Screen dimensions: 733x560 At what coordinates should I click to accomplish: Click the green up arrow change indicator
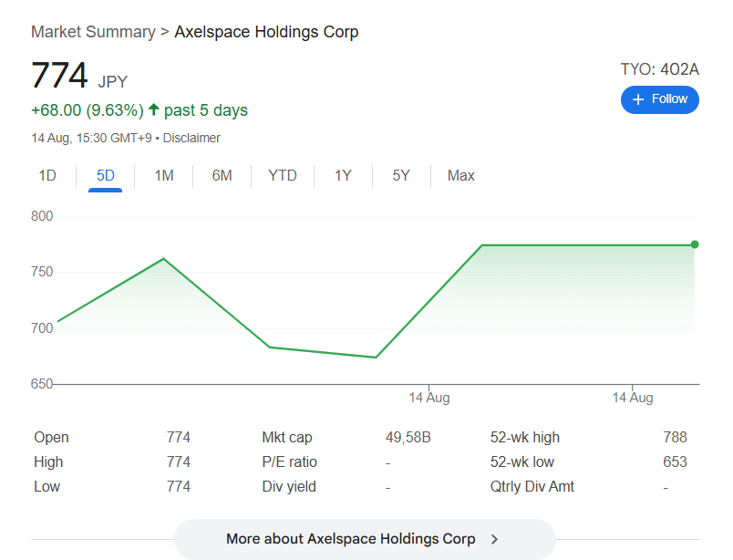(x=154, y=109)
